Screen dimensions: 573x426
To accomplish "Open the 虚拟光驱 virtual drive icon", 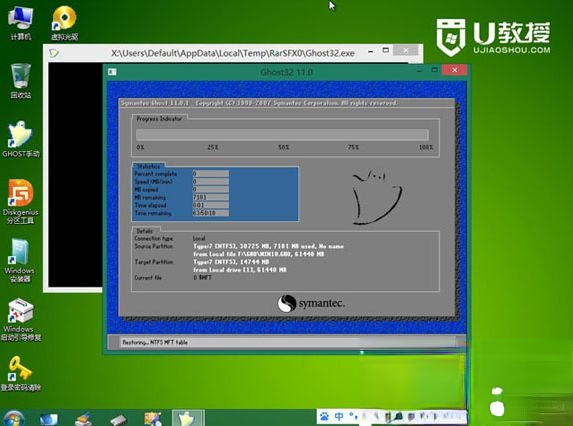I will pyautogui.click(x=64, y=23).
